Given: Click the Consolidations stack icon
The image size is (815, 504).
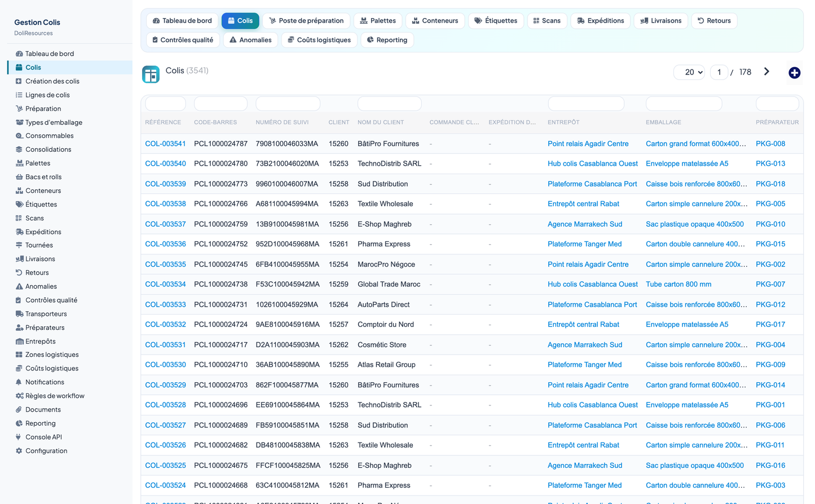Looking at the screenshot, I should 19,149.
